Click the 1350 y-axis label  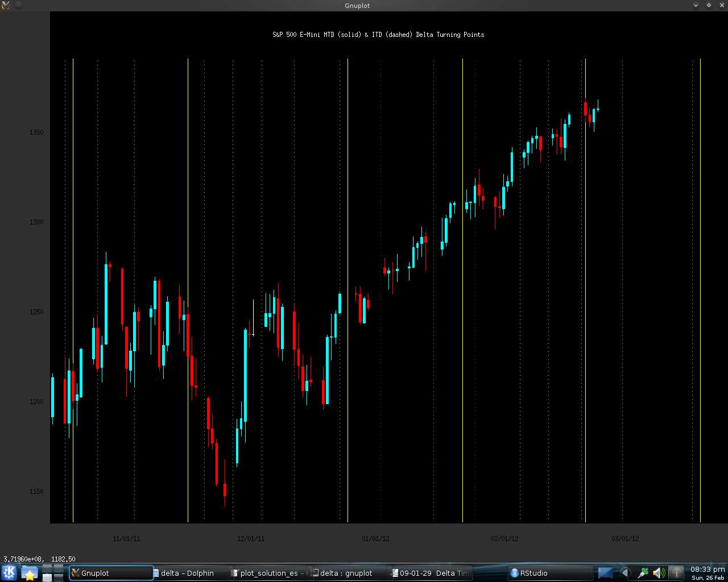(36, 132)
